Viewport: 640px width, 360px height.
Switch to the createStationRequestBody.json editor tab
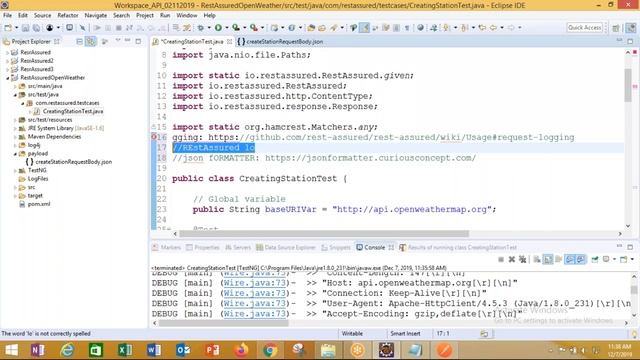pos(280,42)
